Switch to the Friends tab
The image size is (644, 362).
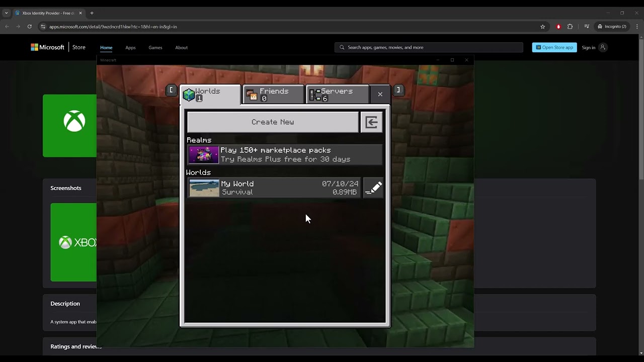274,95
